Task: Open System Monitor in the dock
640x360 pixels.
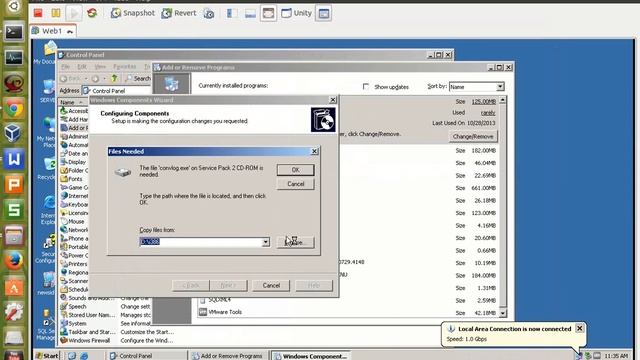Action: tap(14, 58)
